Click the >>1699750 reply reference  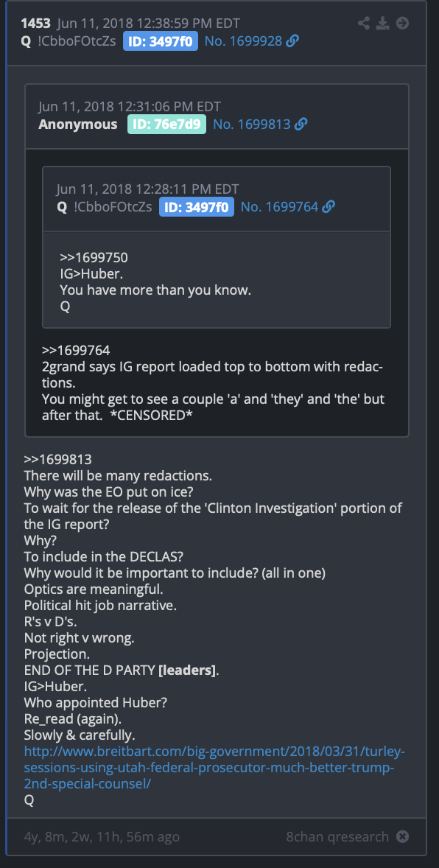[94, 258]
